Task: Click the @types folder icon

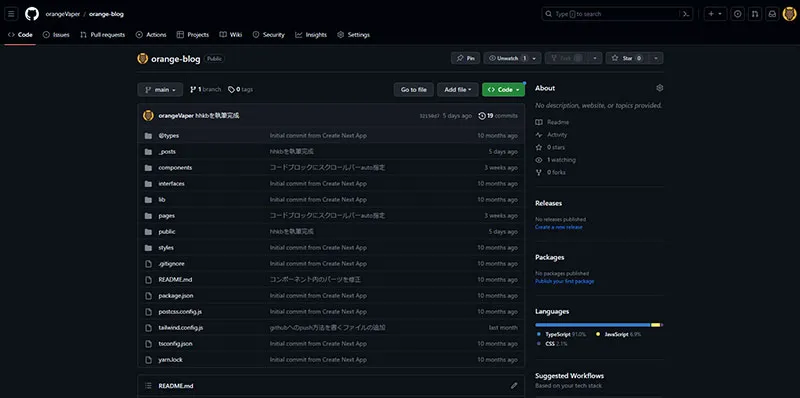Action: 148,136
